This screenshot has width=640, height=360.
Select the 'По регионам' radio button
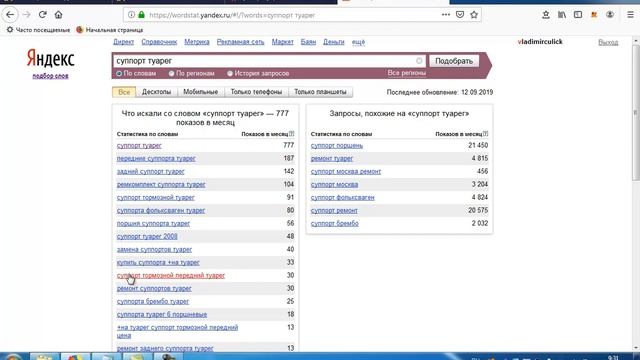(x=171, y=73)
